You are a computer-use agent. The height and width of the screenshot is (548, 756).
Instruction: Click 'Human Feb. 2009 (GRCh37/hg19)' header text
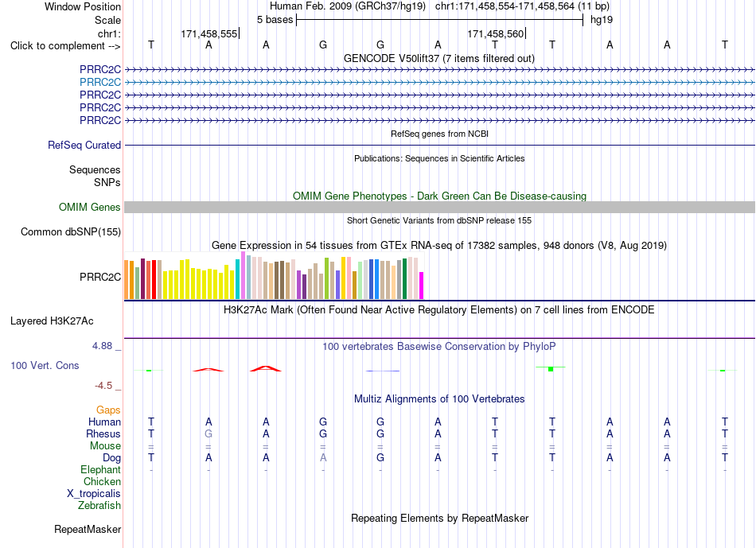pos(348,6)
